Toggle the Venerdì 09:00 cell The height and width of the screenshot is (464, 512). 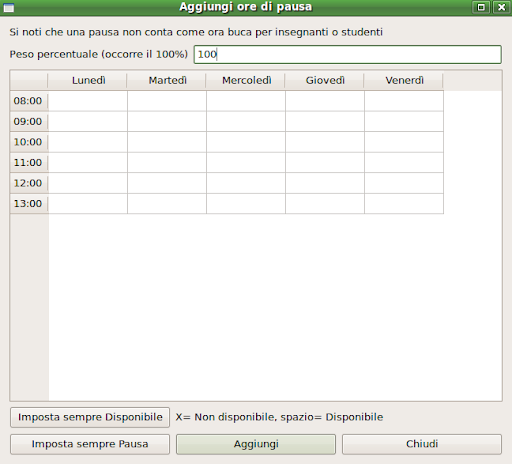[404, 122]
